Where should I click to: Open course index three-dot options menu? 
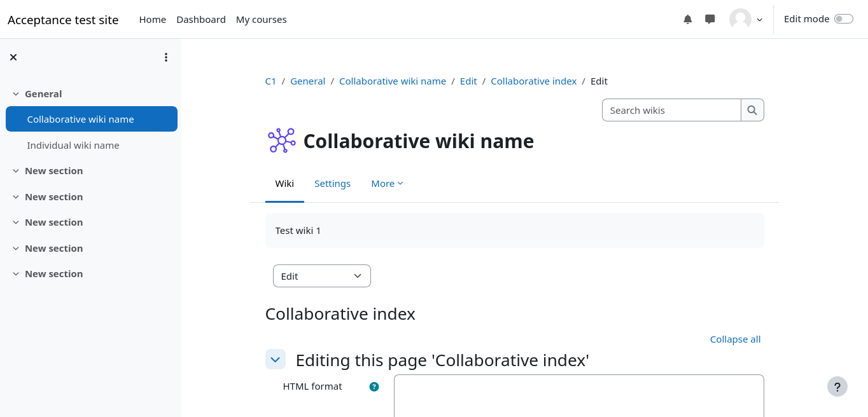tap(166, 57)
